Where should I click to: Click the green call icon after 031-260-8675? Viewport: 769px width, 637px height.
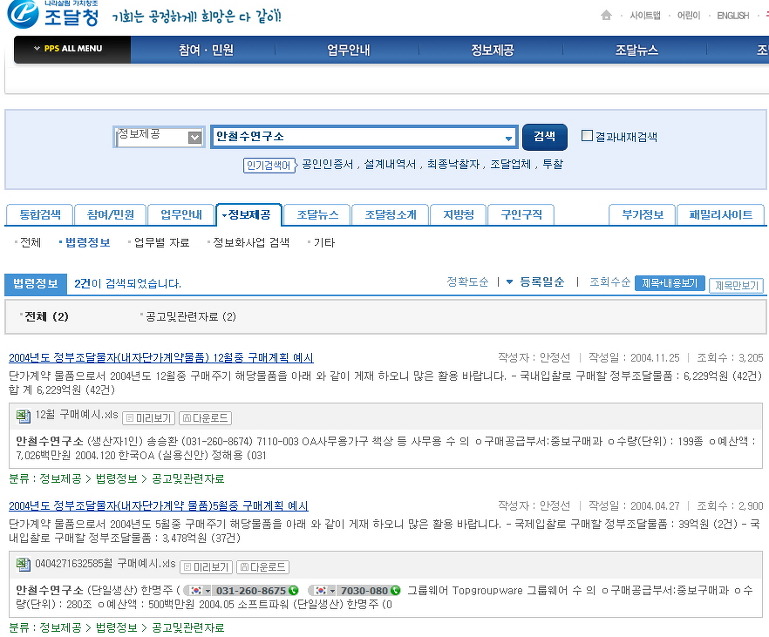293,591
